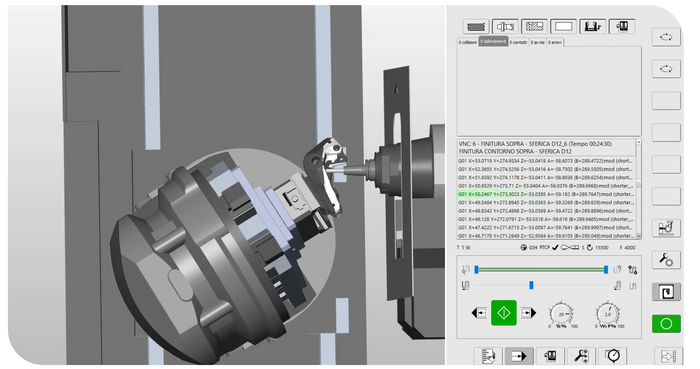Click the feed override dial showing 2.0
The height and width of the screenshot is (369, 700).
click(x=608, y=315)
